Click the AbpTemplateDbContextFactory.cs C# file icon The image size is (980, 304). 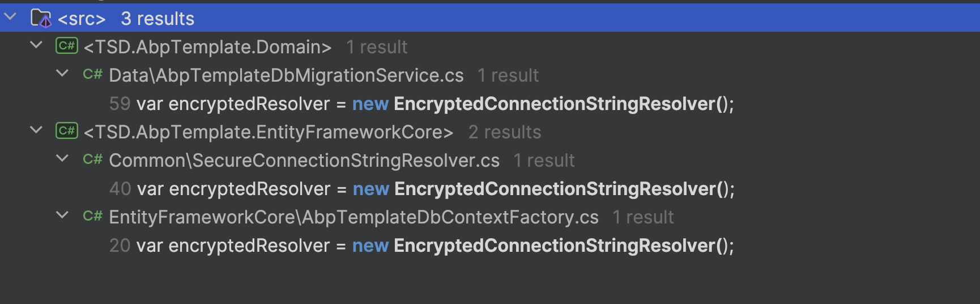pos(92,216)
